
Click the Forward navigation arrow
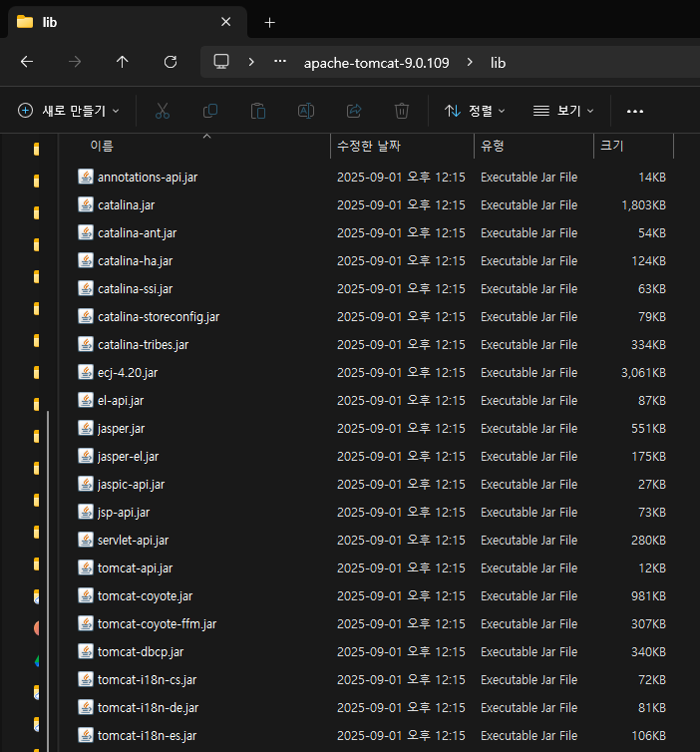click(x=75, y=62)
